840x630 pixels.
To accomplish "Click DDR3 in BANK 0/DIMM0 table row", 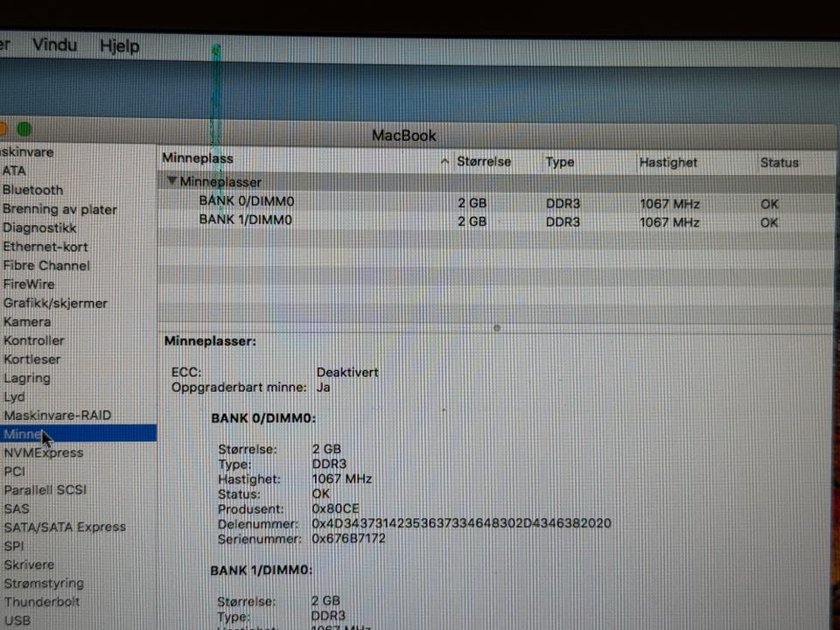I will [x=563, y=204].
